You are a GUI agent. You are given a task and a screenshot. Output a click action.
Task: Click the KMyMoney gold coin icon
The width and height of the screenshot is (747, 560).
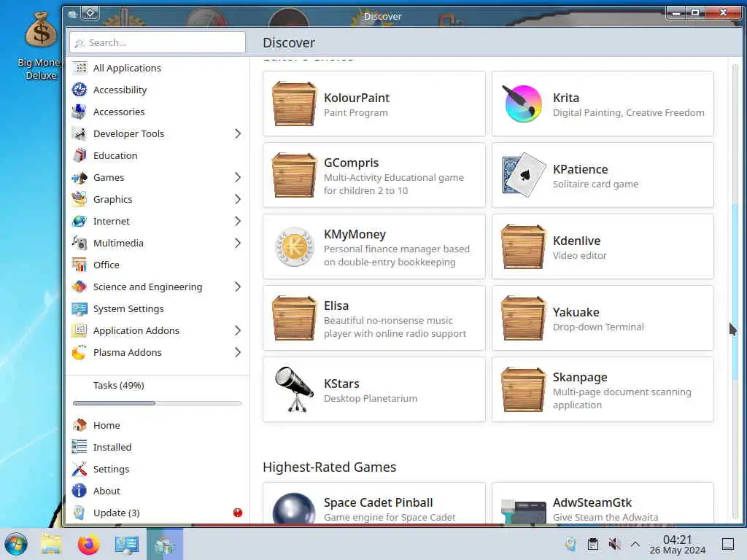295,246
